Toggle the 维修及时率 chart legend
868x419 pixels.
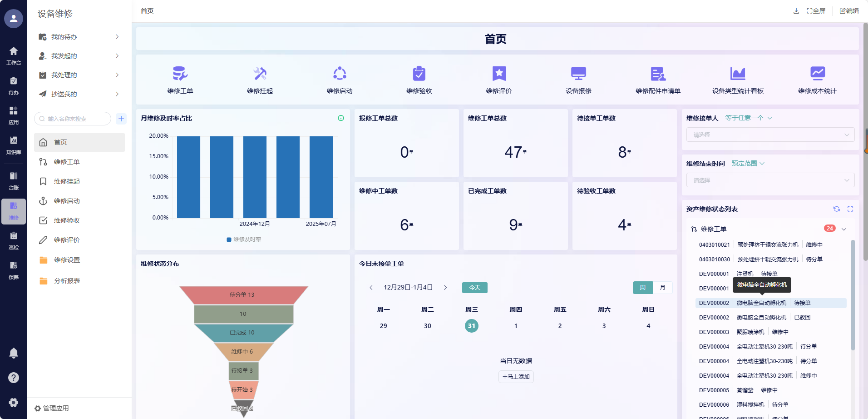[244, 239]
